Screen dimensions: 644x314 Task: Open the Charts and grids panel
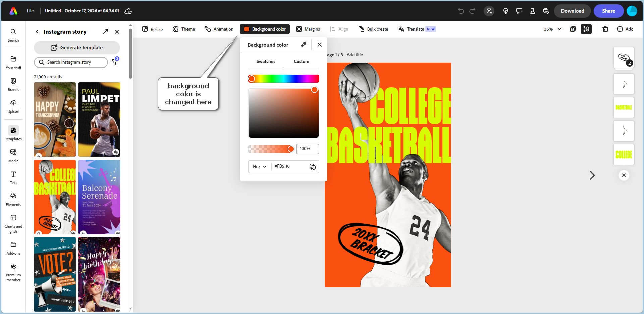[x=13, y=221]
